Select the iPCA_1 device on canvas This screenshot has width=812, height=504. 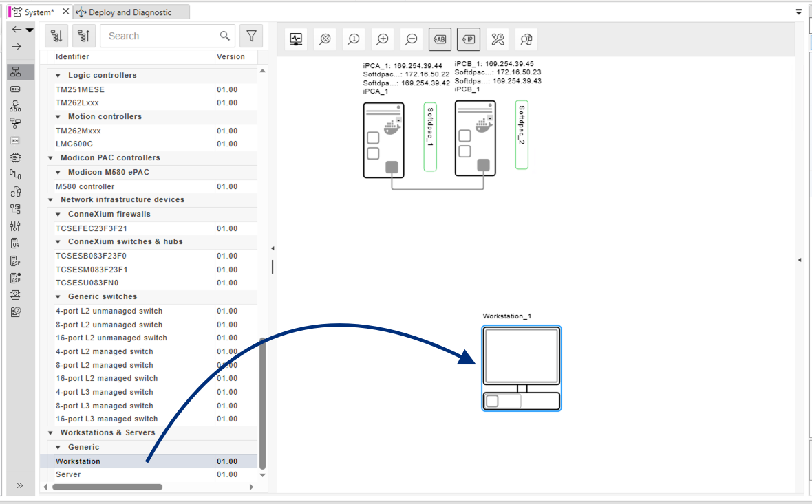coord(384,140)
